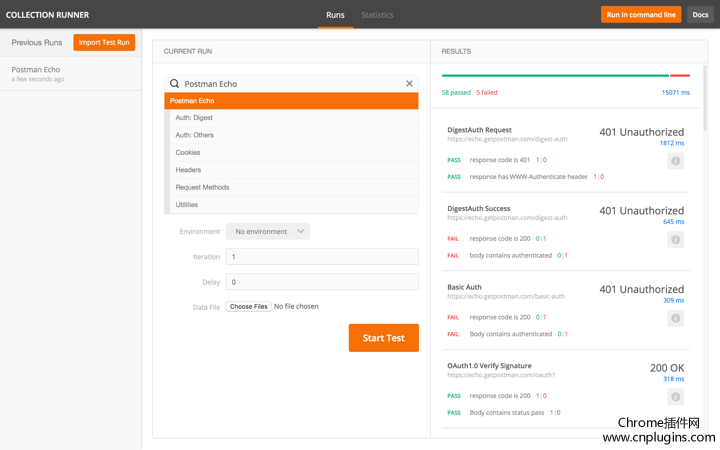The height and width of the screenshot is (450, 720).
Task: Click the Delay input field
Action: 322,282
